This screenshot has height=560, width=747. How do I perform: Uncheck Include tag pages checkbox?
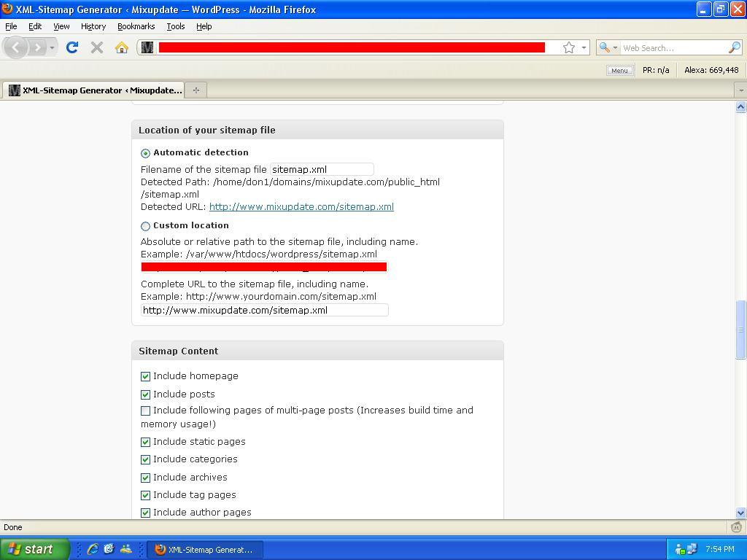pos(145,495)
